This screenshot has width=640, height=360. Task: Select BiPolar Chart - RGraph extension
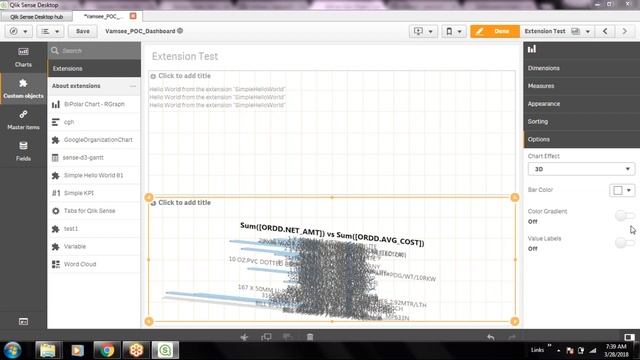[94, 104]
